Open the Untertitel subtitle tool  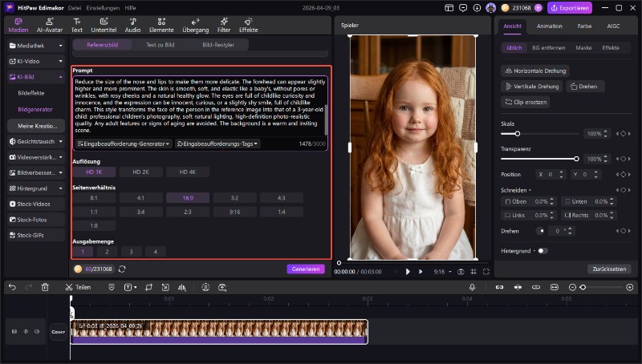pyautogui.click(x=104, y=25)
